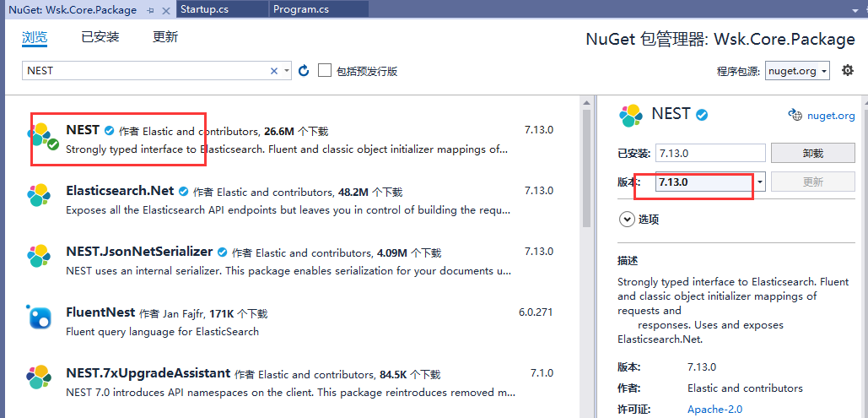Clear the NEST search text with X
868x418 pixels.
click(x=273, y=71)
